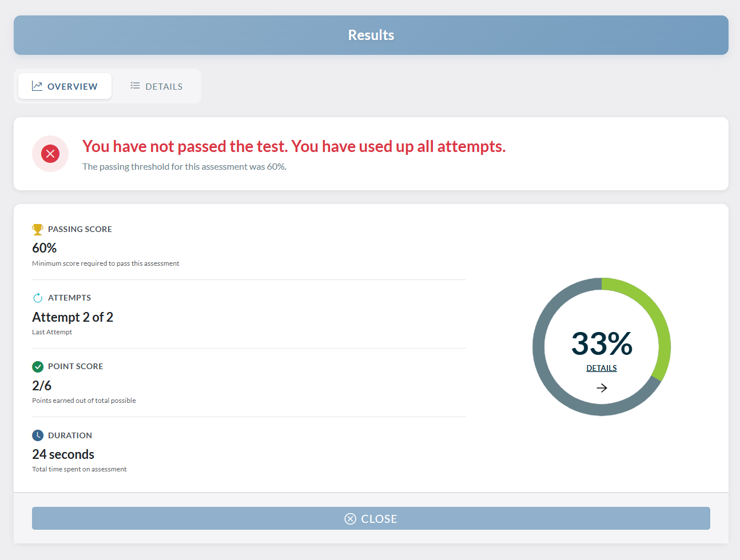Screen dimensions: 740x560
Task: Open the Details tab
Action: tap(156, 86)
